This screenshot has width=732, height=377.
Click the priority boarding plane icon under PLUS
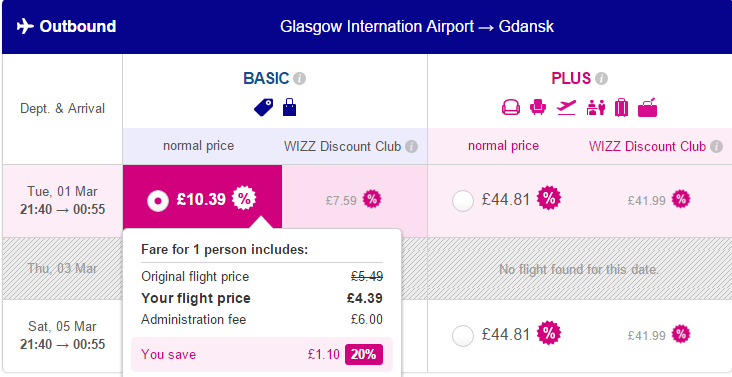pyautogui.click(x=566, y=107)
